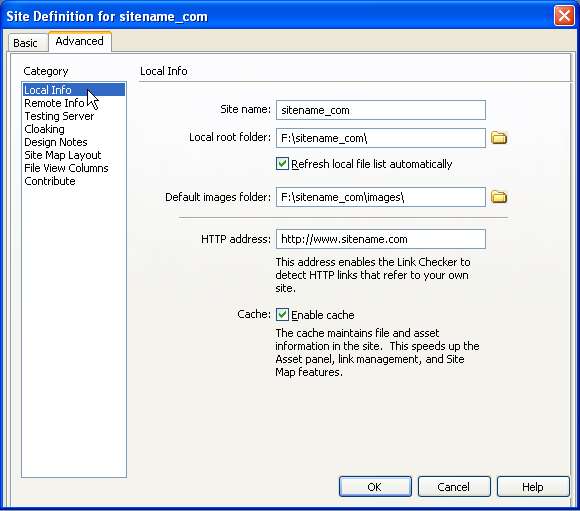Browse for the local root folder

click(499, 138)
